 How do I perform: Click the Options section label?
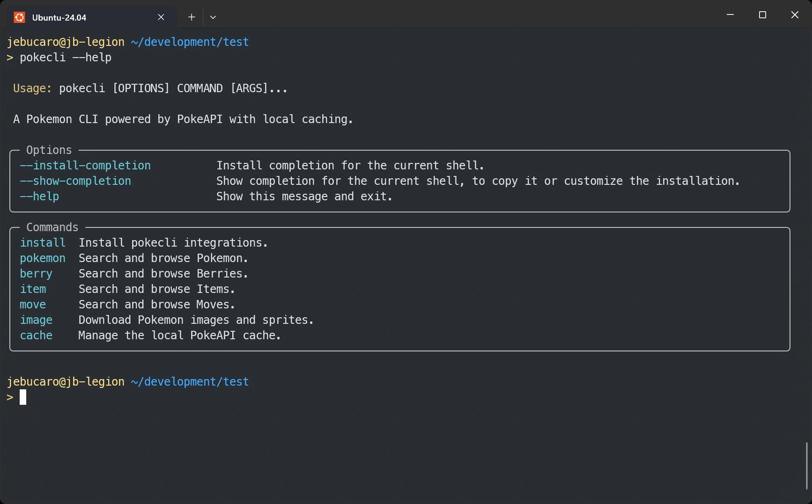coord(49,150)
